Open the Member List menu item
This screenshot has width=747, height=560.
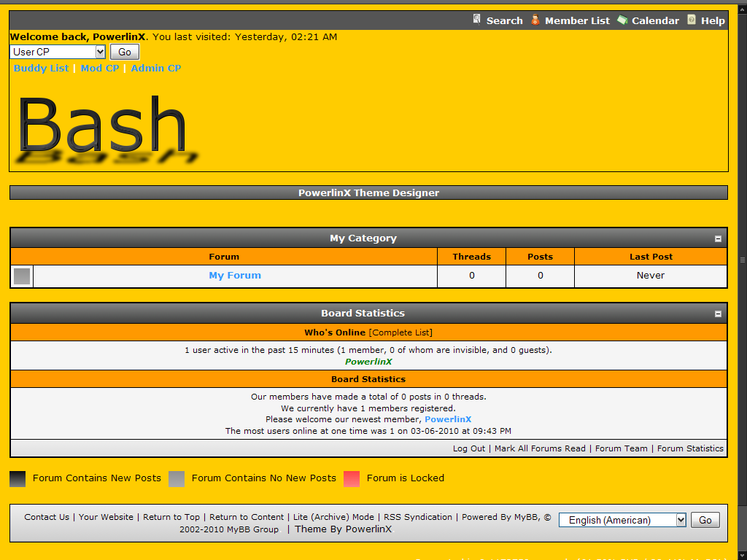(x=577, y=21)
